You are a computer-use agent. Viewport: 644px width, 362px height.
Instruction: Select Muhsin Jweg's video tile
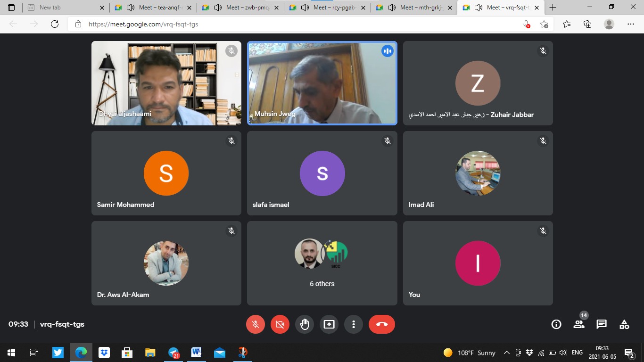(x=322, y=83)
